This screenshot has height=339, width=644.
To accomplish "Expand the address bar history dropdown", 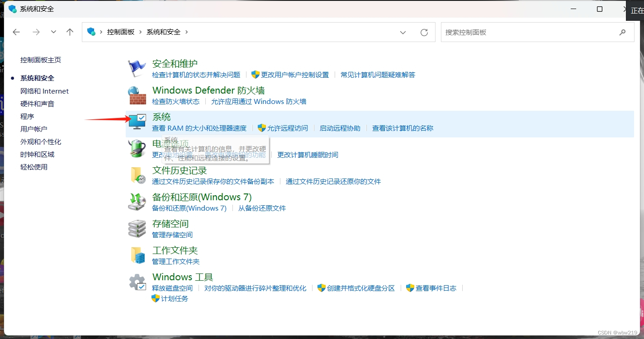I will [x=403, y=32].
